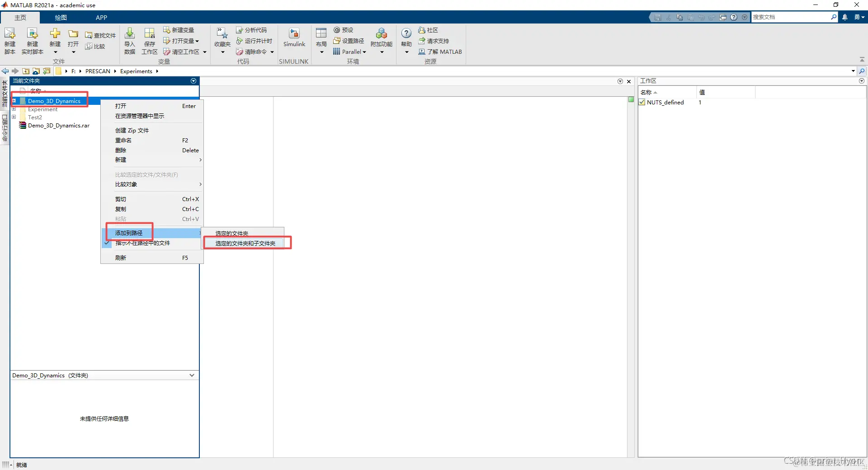This screenshot has width=868, height=470.
Task: Choose Copy (复制) from the context menu
Action: pyautogui.click(x=151, y=209)
